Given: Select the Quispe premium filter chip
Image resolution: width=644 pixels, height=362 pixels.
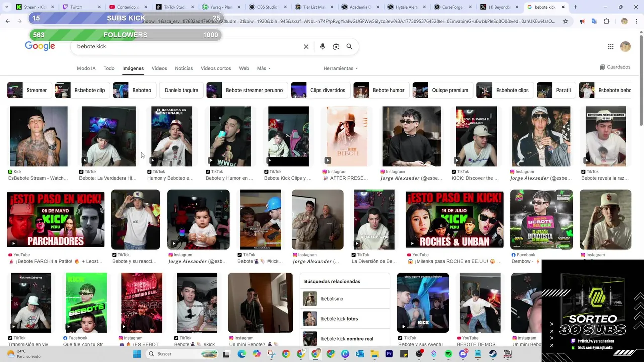Looking at the screenshot, I should 442,90.
